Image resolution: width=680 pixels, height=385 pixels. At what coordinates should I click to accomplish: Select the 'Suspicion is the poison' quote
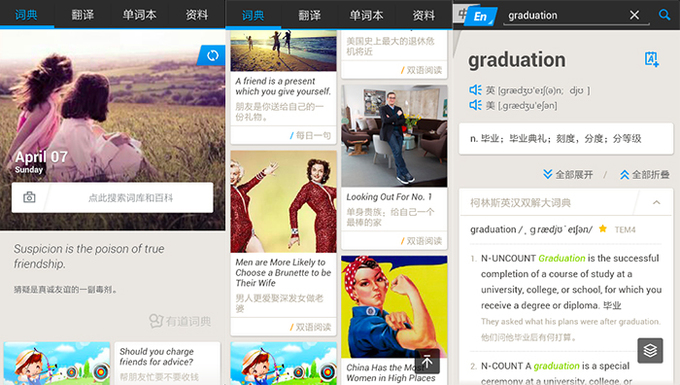pyautogui.click(x=89, y=256)
